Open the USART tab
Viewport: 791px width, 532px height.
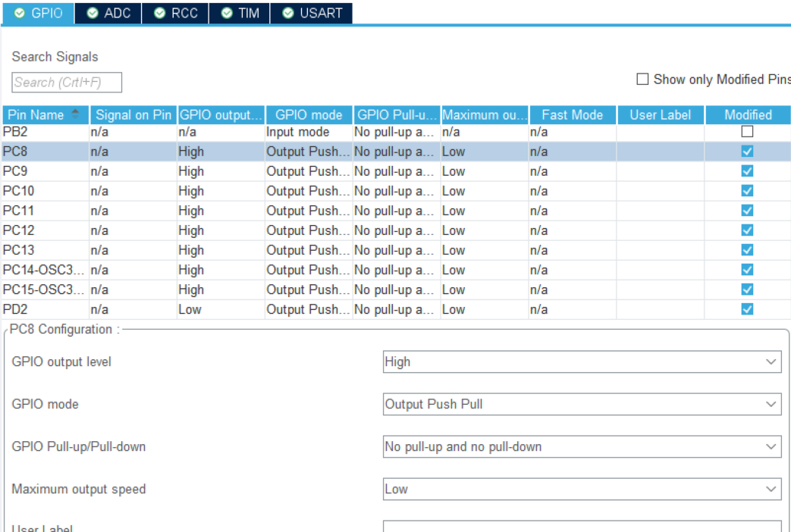311,13
